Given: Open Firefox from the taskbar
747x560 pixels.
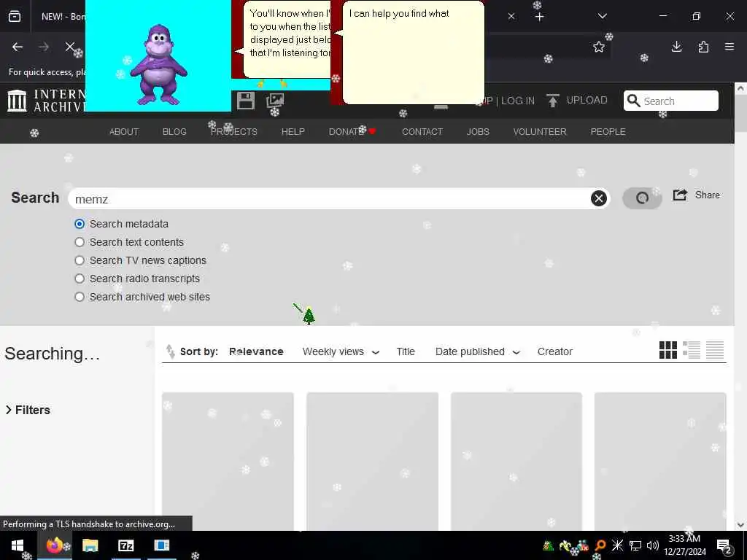Looking at the screenshot, I should tap(54, 545).
